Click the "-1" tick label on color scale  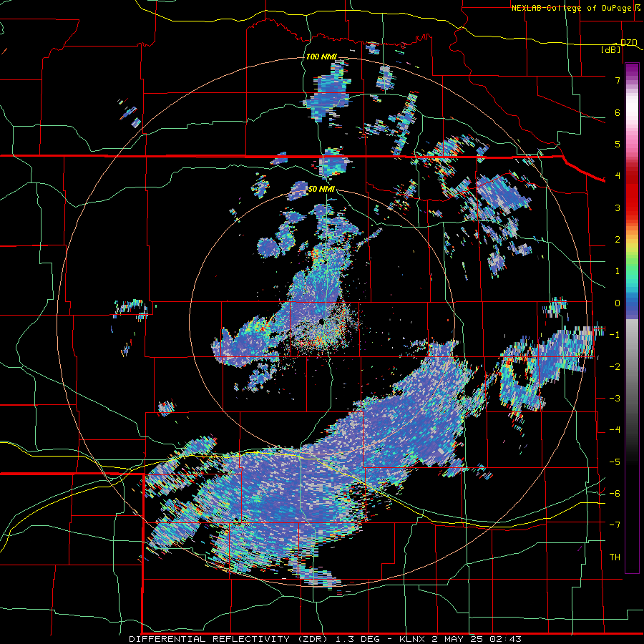pyautogui.click(x=615, y=335)
